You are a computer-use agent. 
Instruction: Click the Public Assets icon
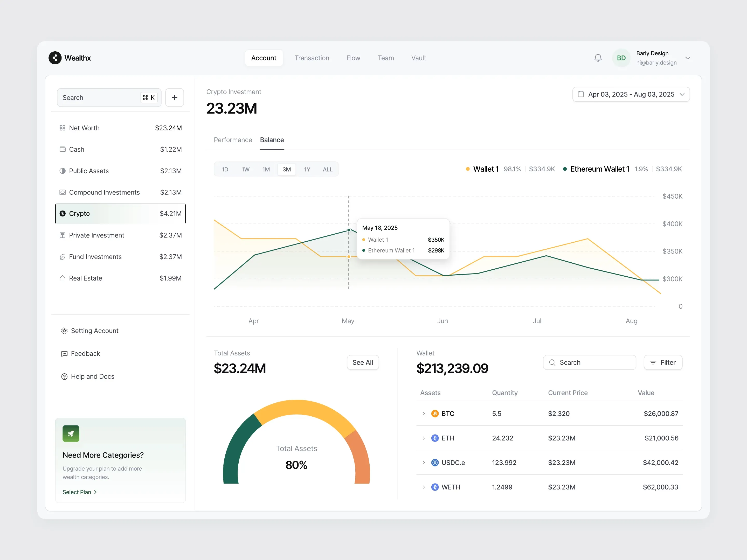(x=63, y=171)
